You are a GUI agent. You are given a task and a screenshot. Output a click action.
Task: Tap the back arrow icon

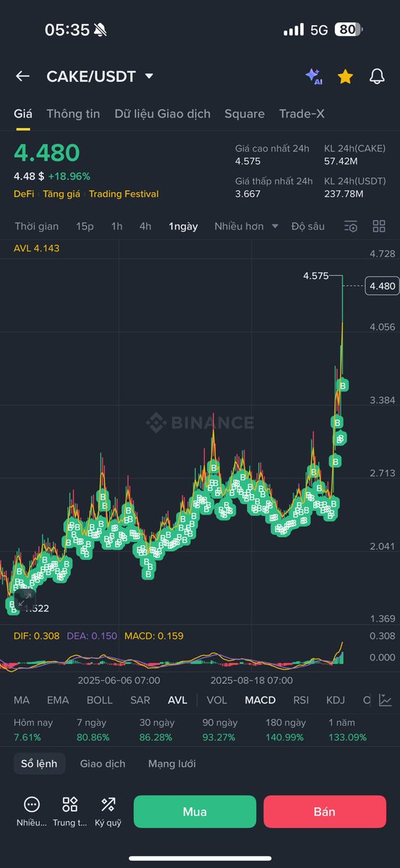[22, 76]
